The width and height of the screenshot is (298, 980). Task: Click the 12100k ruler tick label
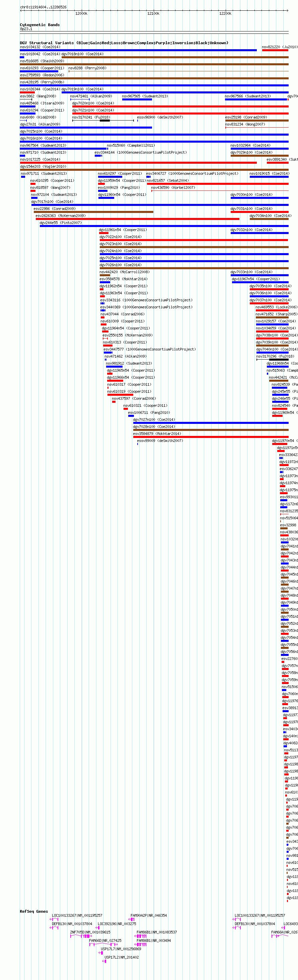click(x=153, y=13)
